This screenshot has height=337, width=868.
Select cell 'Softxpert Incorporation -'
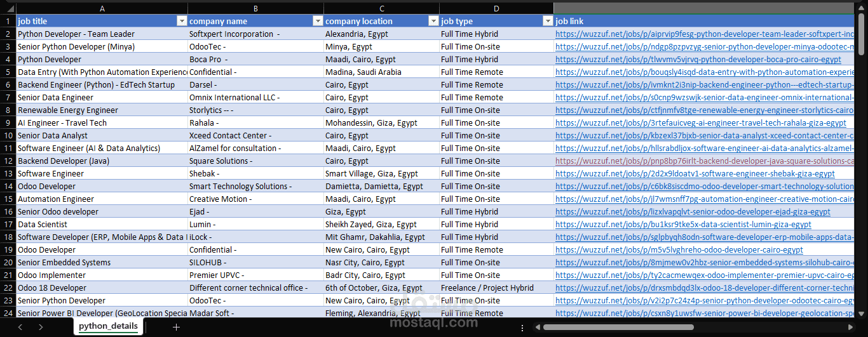[255, 34]
